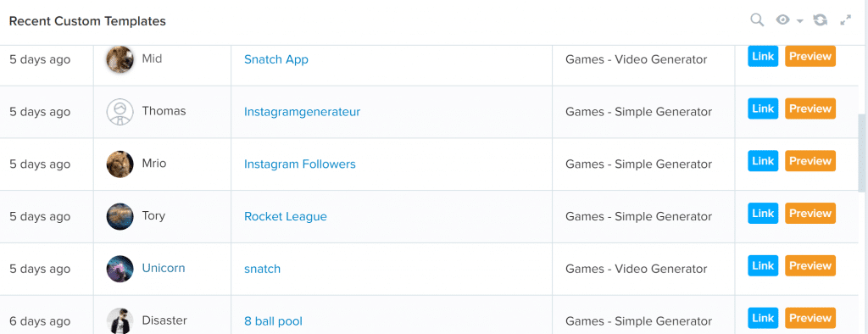Click Mid's avatar picture
The height and width of the screenshot is (334, 868).
[120, 58]
